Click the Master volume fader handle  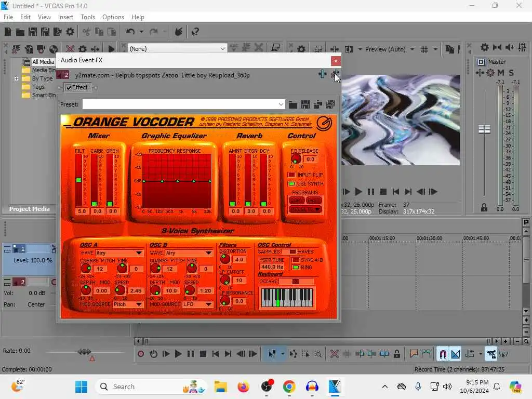click(484, 129)
